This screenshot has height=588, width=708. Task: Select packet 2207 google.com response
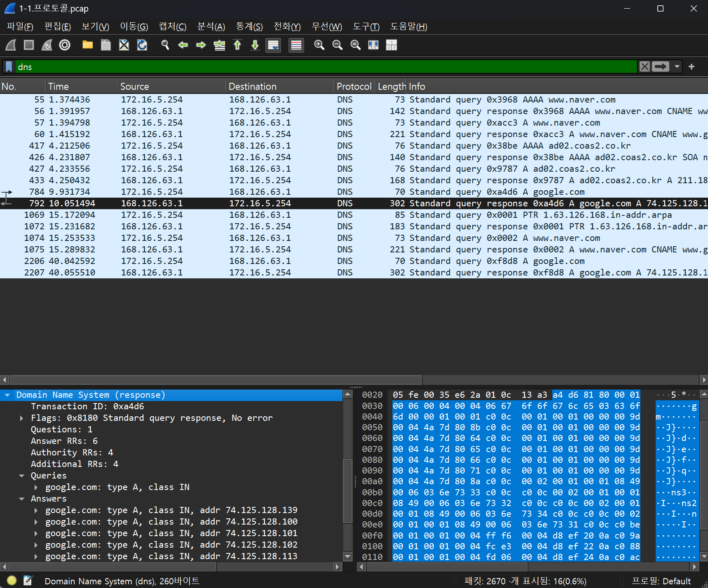click(x=354, y=273)
